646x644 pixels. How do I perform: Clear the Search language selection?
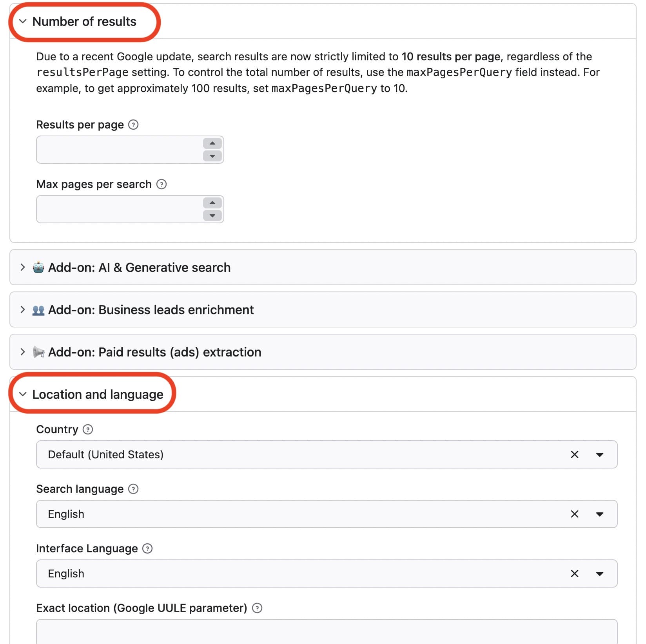click(575, 514)
